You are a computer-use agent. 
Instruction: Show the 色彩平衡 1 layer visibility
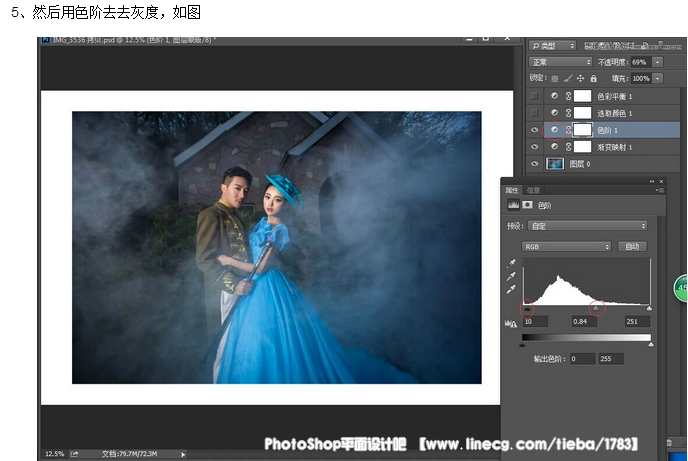click(534, 96)
